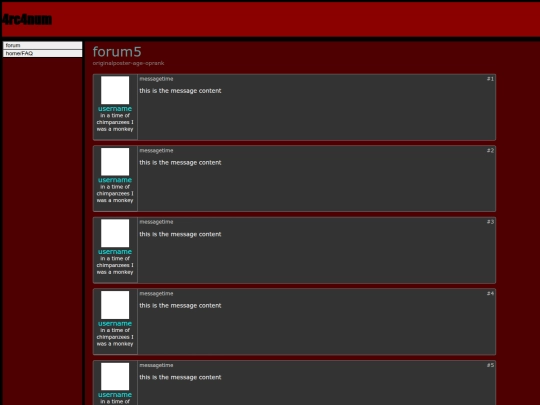Click the monkey signature under post #1 username
Viewport: 540px width, 405px height.
(115, 122)
